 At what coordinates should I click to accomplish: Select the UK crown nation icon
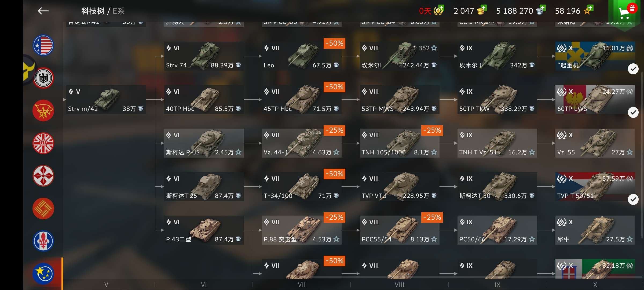point(43,143)
